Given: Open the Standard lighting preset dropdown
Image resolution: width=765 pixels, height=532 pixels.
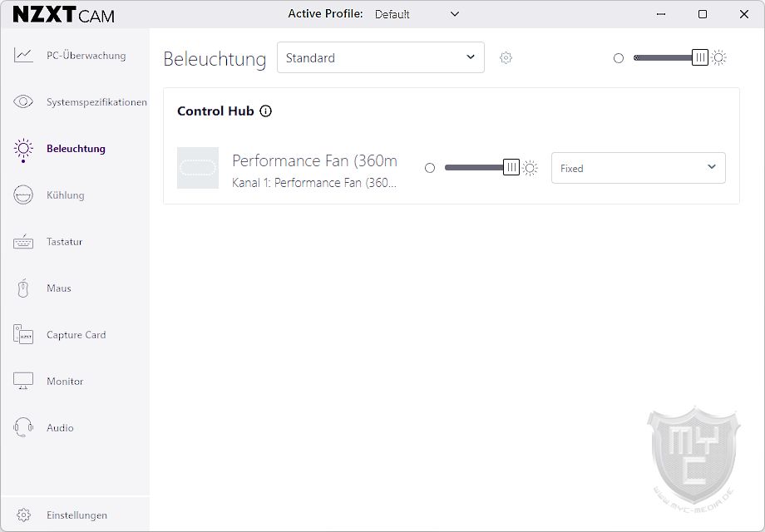Looking at the screenshot, I should coord(380,58).
